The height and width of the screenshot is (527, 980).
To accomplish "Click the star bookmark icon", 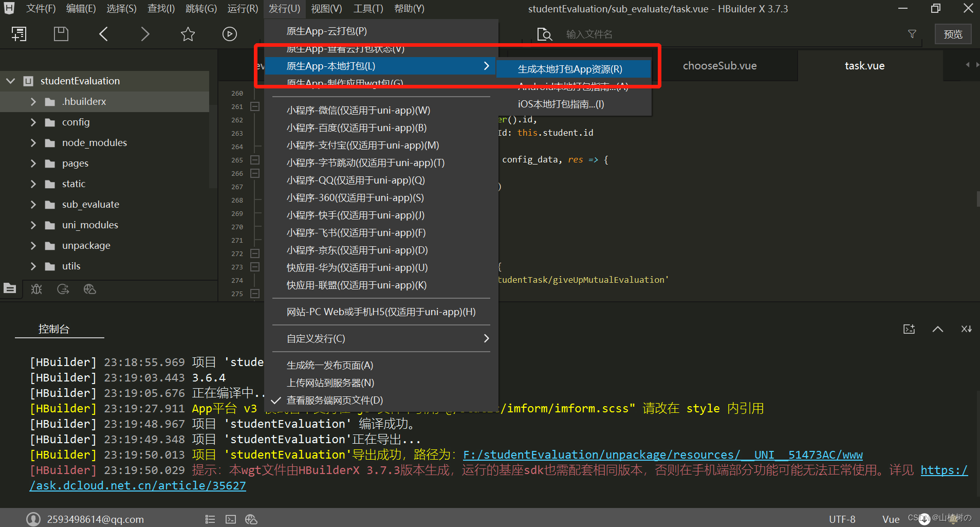I will (x=188, y=34).
